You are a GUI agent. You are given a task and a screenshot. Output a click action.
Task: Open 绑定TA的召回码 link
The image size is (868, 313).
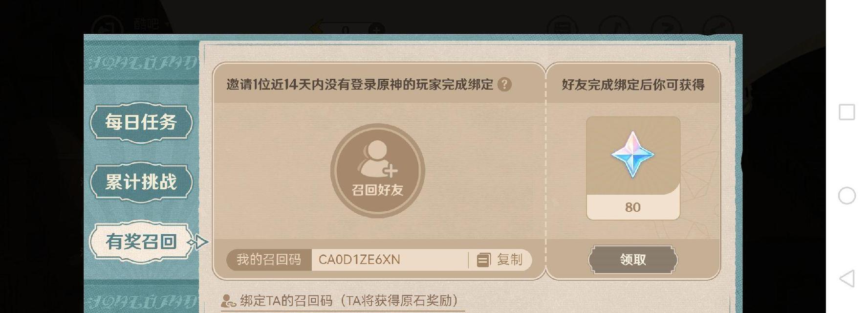340,300
